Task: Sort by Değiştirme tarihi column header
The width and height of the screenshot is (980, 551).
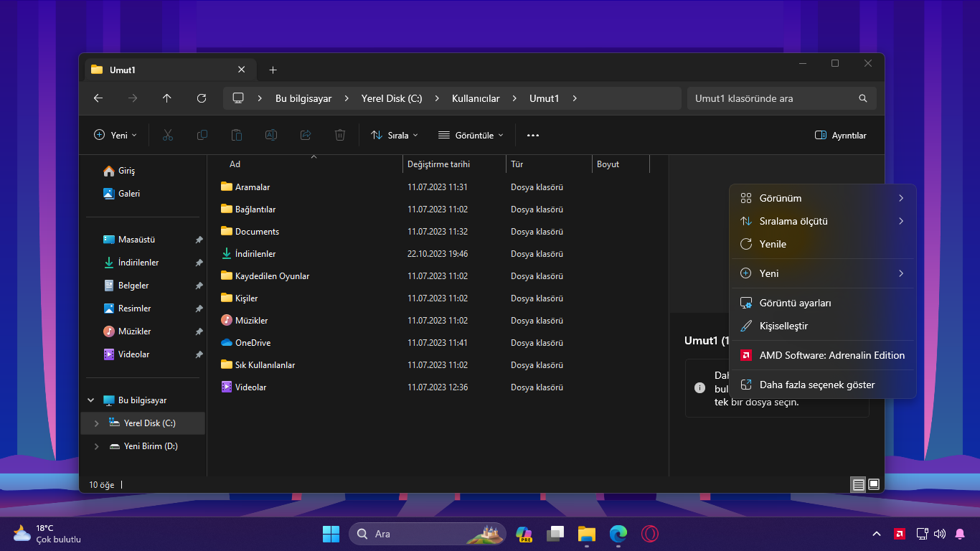Action: coord(455,164)
